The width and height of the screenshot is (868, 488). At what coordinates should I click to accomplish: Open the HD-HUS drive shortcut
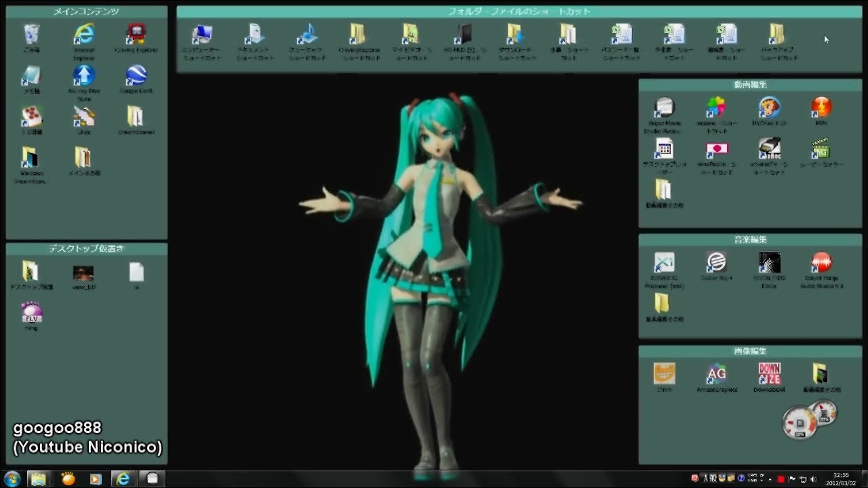point(465,34)
